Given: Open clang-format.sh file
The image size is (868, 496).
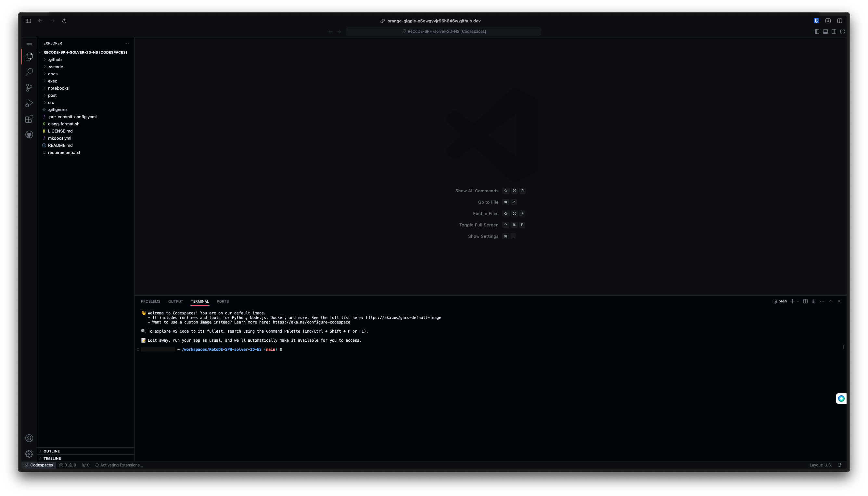Looking at the screenshot, I should pos(85,124).
